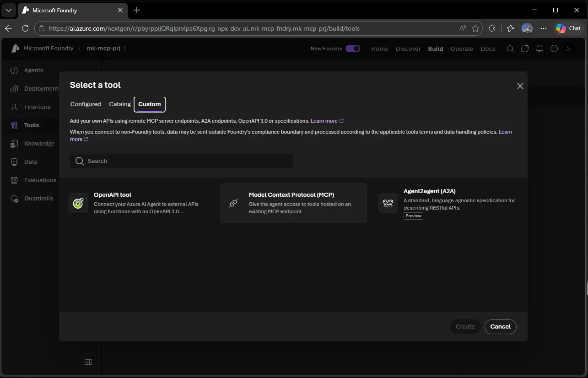Click the Data sidebar icon
Screen dimensions: 588x378
click(x=15, y=162)
